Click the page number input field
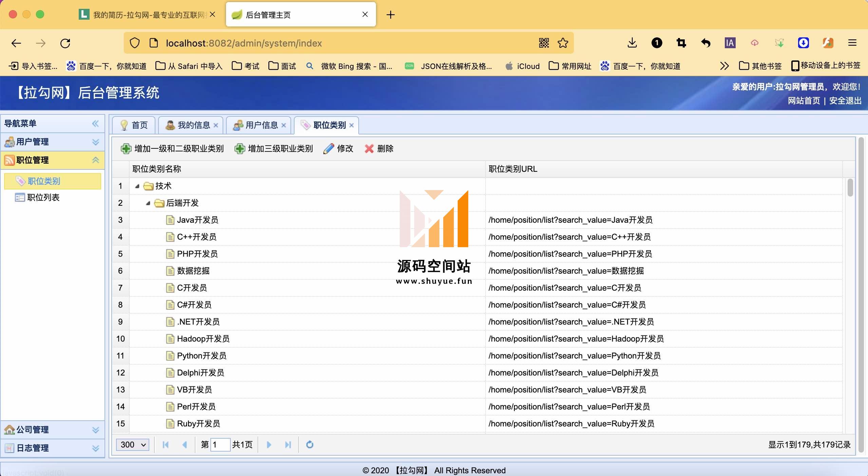868x476 pixels. 220,445
